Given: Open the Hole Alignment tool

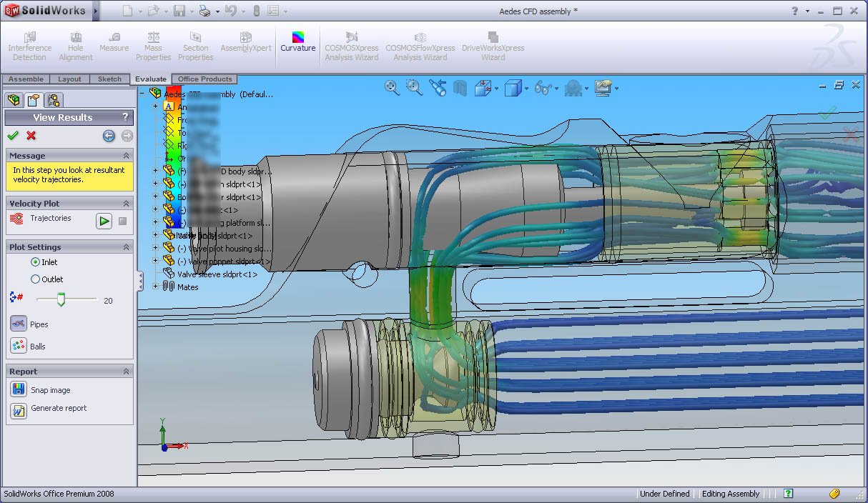Looking at the screenshot, I should pyautogui.click(x=76, y=46).
